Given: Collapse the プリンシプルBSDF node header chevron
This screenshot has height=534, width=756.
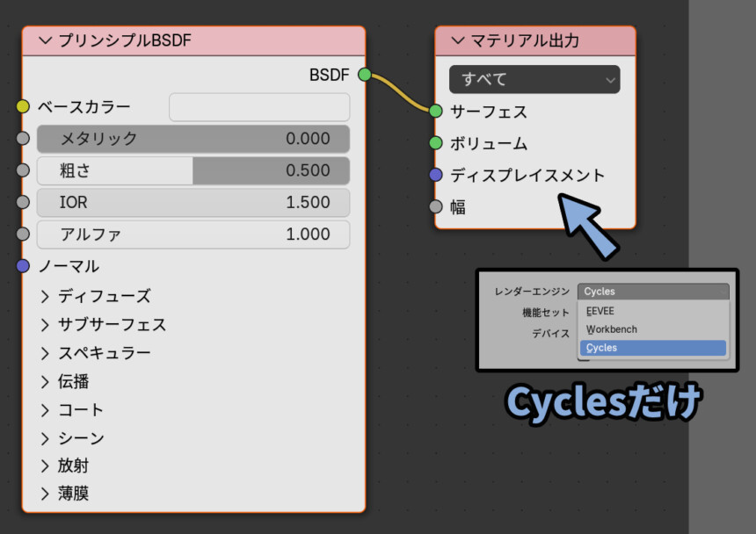Looking at the screenshot, I should [x=46, y=40].
